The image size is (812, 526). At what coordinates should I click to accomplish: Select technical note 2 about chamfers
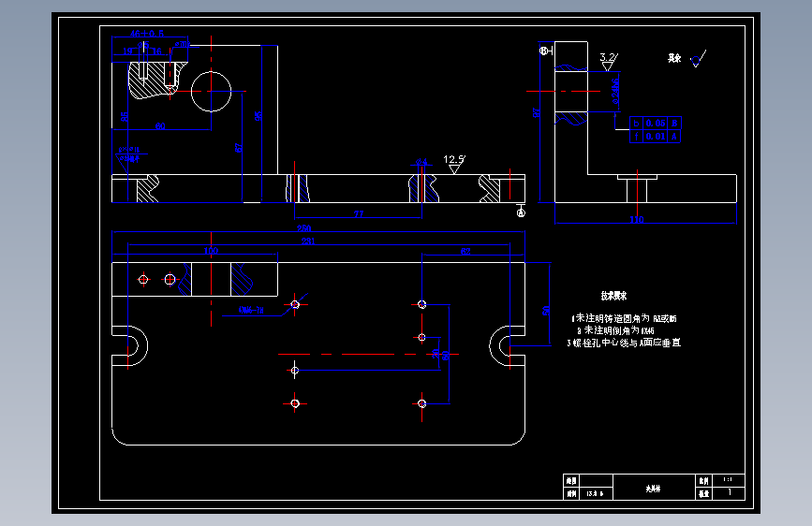[x=615, y=330]
